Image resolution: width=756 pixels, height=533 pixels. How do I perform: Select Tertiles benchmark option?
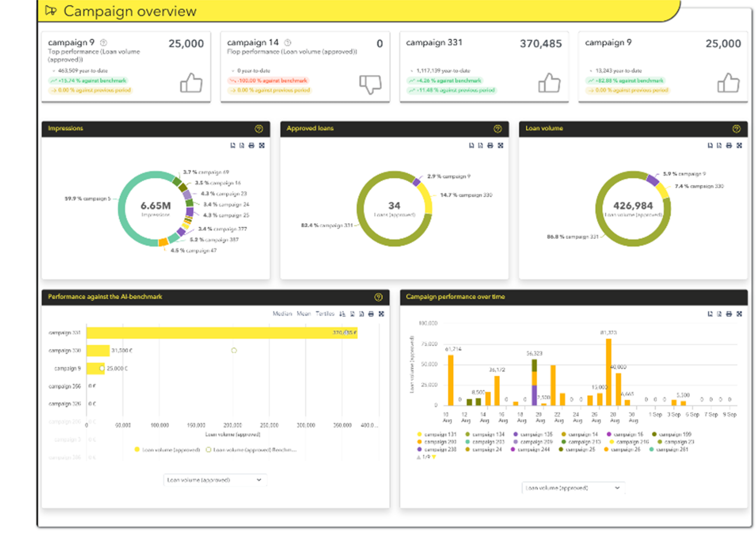coord(324,314)
